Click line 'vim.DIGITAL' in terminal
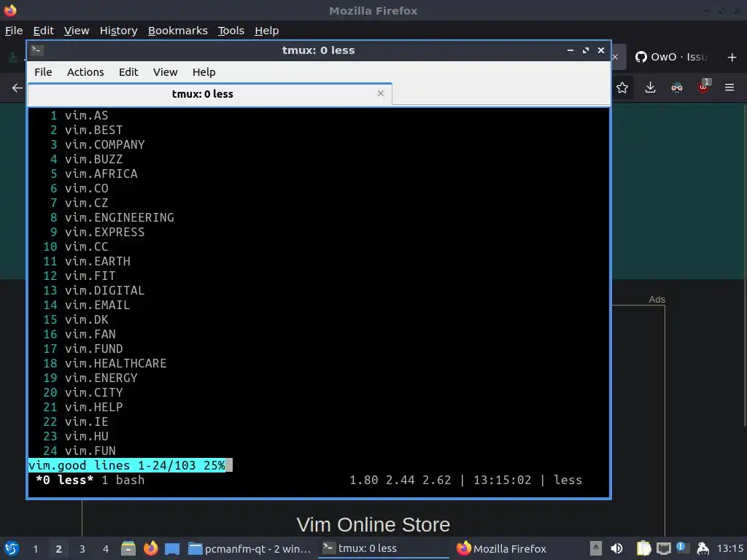This screenshot has width=747, height=560. click(x=105, y=290)
